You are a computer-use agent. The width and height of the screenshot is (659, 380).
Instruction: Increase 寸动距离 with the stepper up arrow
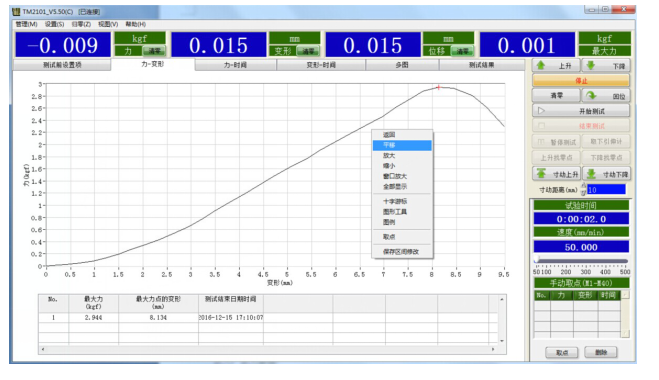click(583, 186)
